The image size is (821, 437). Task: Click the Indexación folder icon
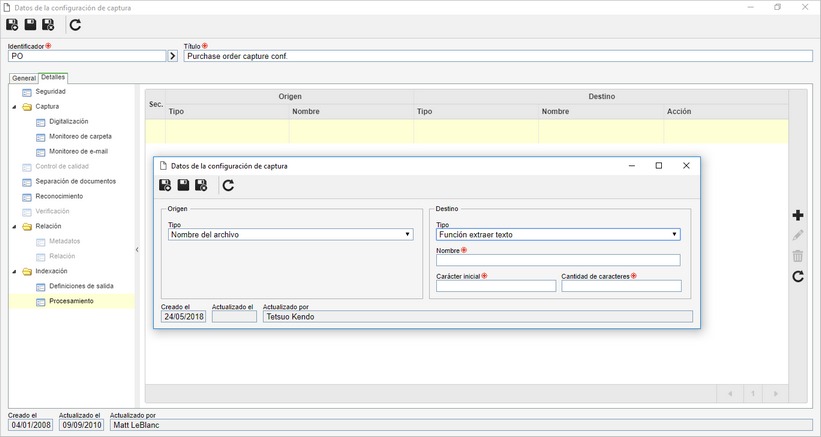[x=27, y=272]
